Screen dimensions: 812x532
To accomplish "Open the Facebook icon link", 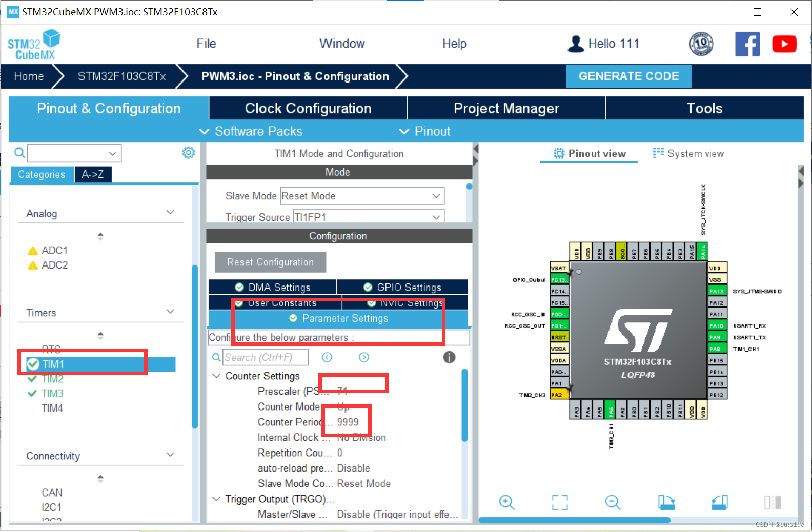I will click(x=747, y=44).
